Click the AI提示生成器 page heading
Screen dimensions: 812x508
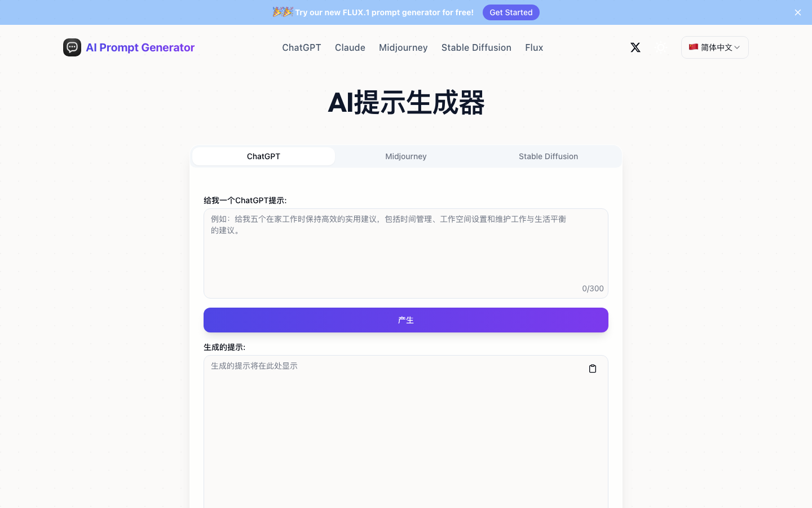pyautogui.click(x=406, y=102)
